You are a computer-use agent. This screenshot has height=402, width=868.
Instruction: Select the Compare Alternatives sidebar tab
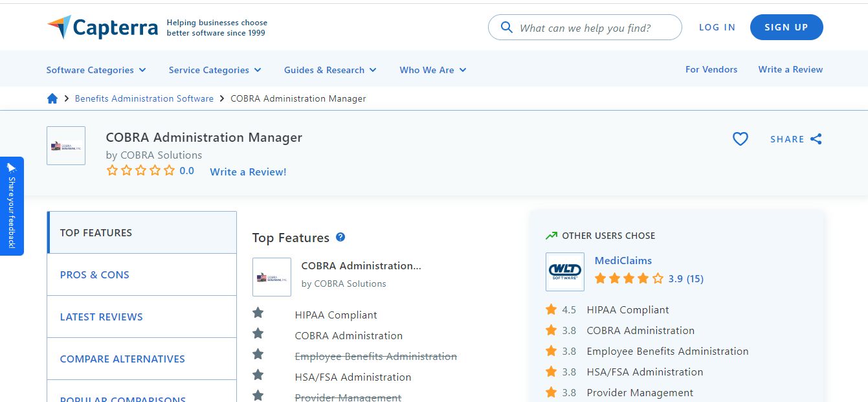(x=142, y=359)
